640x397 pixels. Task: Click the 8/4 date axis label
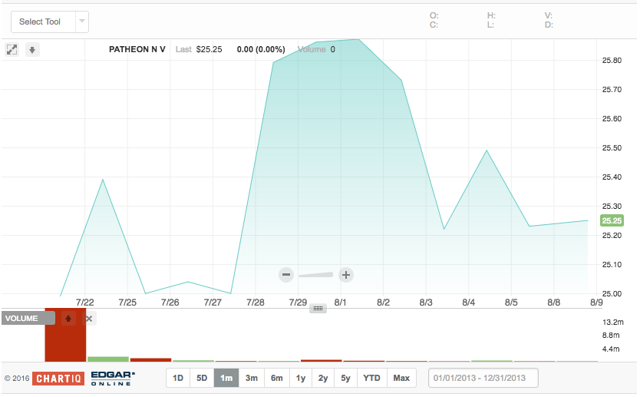pyautogui.click(x=468, y=302)
